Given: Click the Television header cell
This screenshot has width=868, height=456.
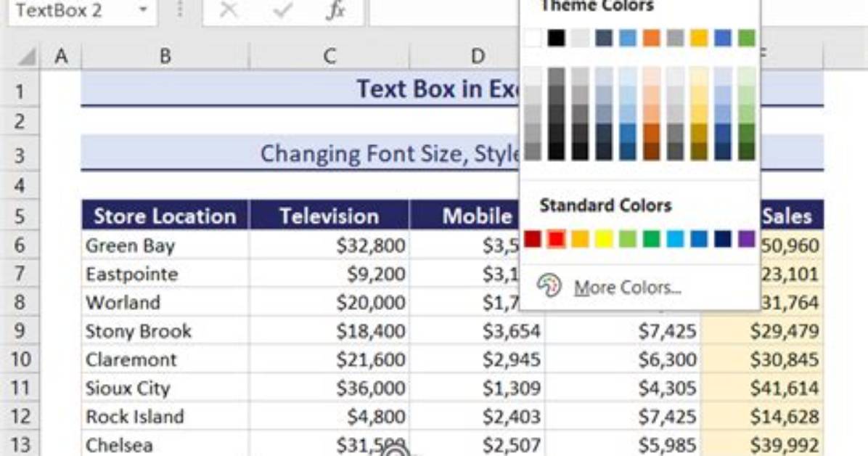Looking at the screenshot, I should 329,216.
